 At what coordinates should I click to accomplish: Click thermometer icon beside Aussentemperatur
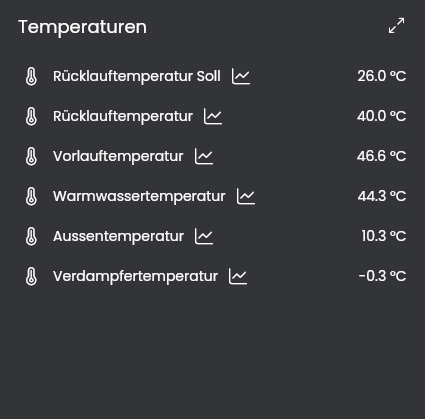tap(31, 236)
